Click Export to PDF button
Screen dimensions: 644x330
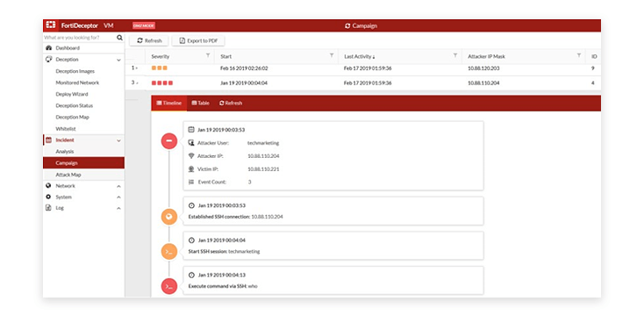pyautogui.click(x=198, y=40)
